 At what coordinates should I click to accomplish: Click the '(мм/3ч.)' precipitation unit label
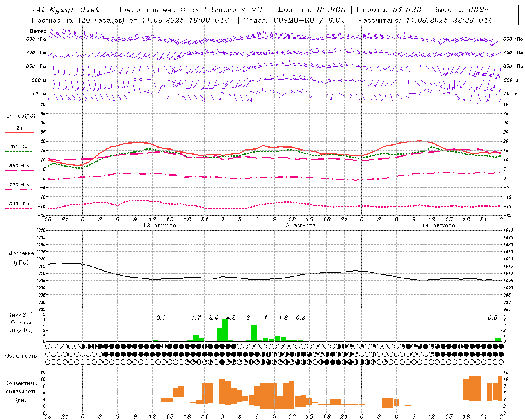[21, 315]
